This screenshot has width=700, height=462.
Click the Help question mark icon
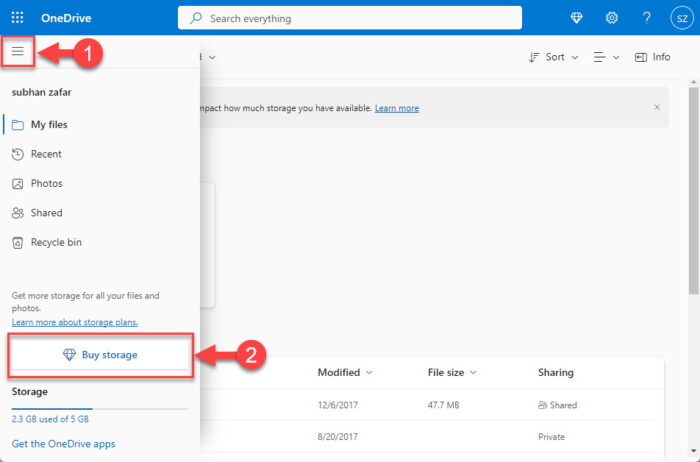coord(647,18)
